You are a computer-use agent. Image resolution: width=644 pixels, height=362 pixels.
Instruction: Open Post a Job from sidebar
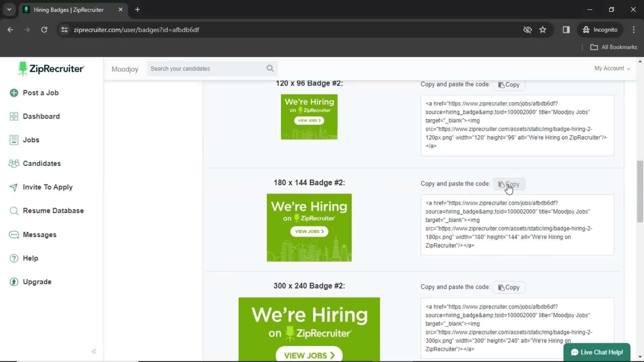(x=41, y=93)
